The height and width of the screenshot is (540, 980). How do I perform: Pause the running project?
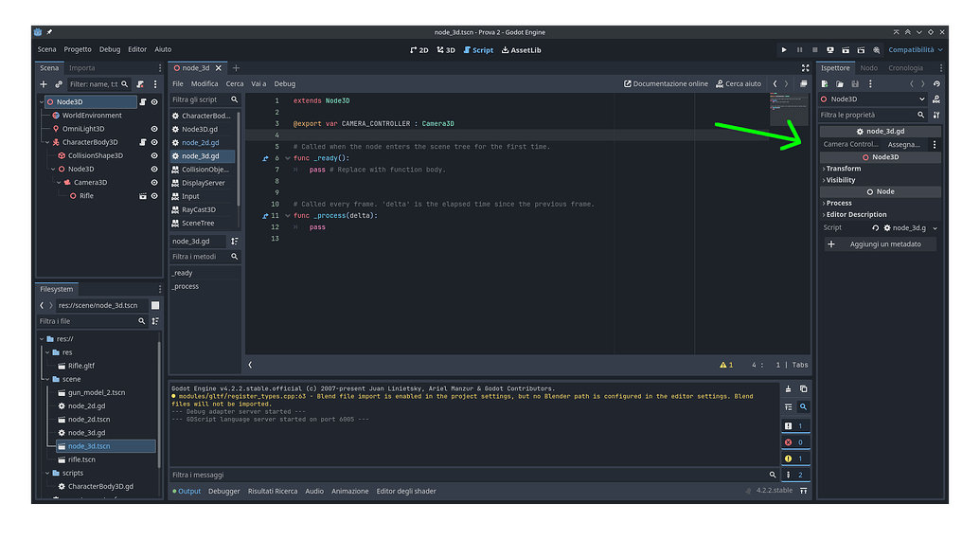click(x=799, y=50)
